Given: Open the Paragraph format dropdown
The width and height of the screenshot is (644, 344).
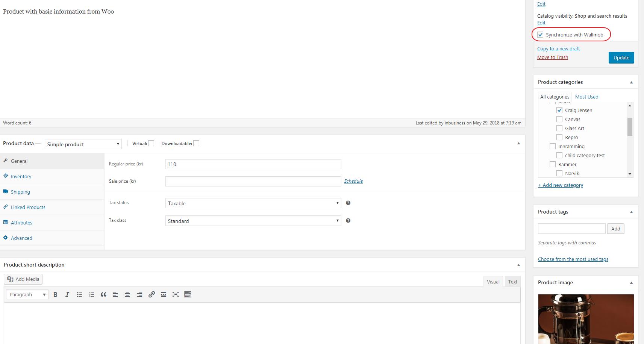Looking at the screenshot, I should click(x=27, y=295).
